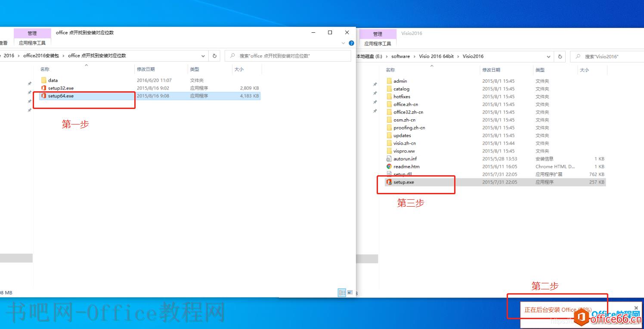The height and width of the screenshot is (329, 644).
Task: Click the catalog folder icon
Action: pyautogui.click(x=389, y=89)
